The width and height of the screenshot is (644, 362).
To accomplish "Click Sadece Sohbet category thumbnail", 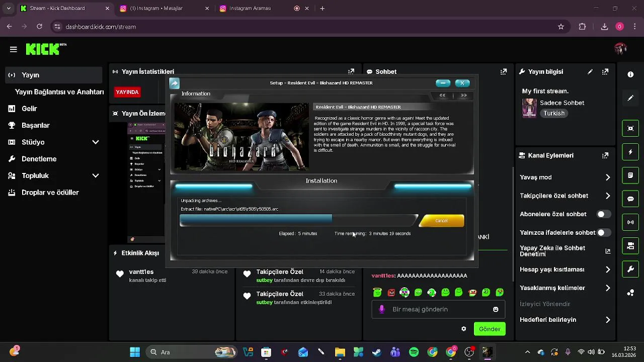I will click(x=529, y=108).
